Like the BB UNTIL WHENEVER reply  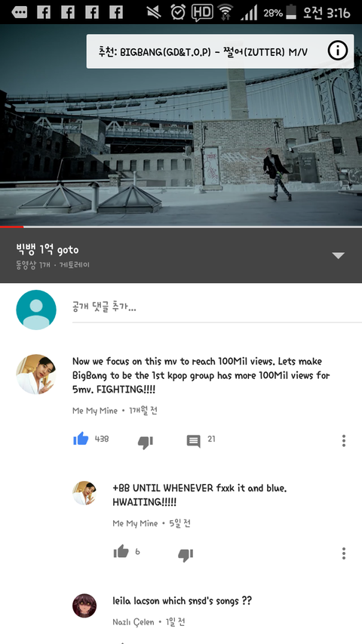(x=121, y=551)
